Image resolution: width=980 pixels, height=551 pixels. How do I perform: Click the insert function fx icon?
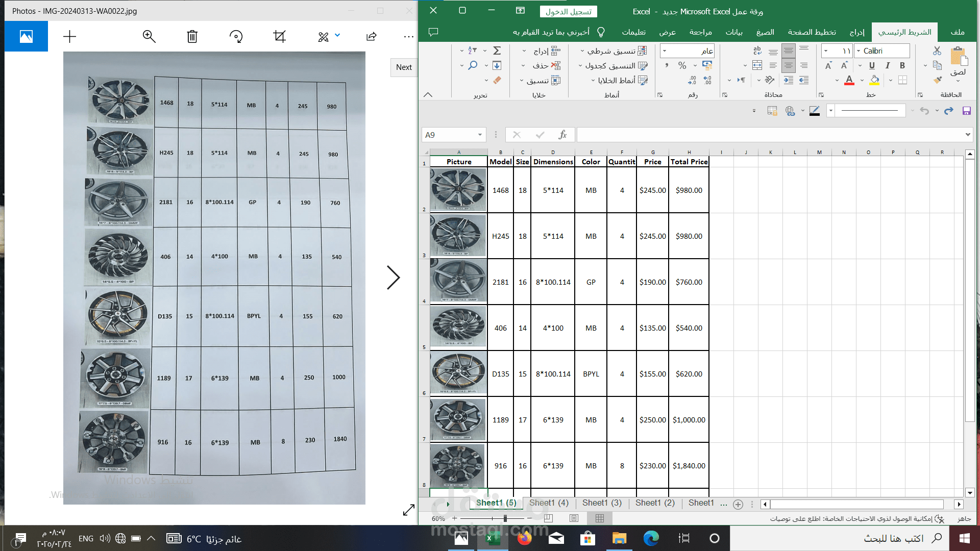[x=562, y=135]
